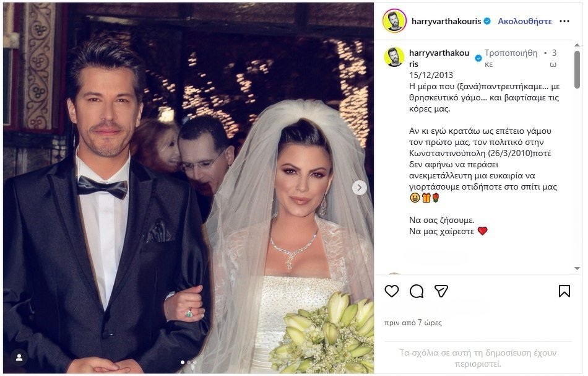
Task: Open harryvarthakouris username in header
Action: click(446, 22)
